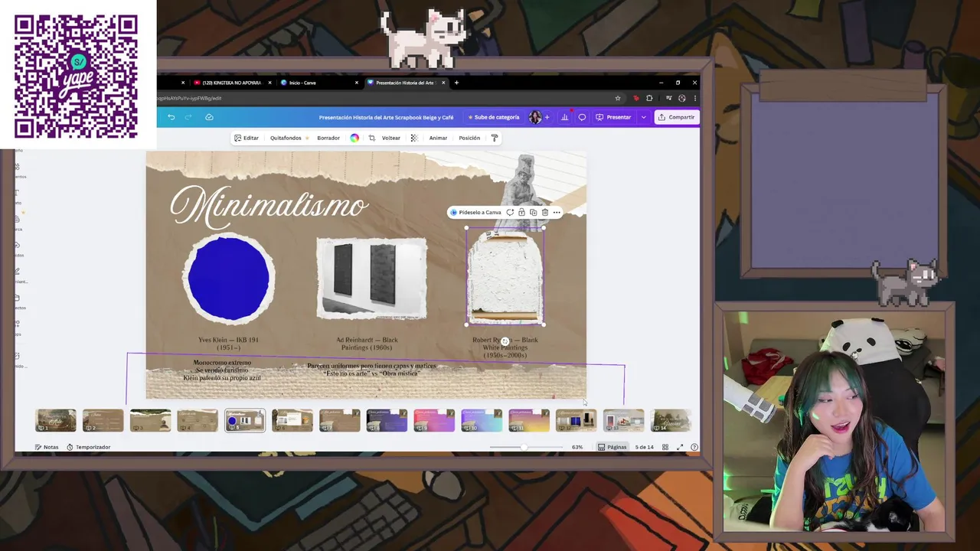Viewport: 980px width, 551px height.
Task: Open the Temporizador timer
Action: pos(88,447)
